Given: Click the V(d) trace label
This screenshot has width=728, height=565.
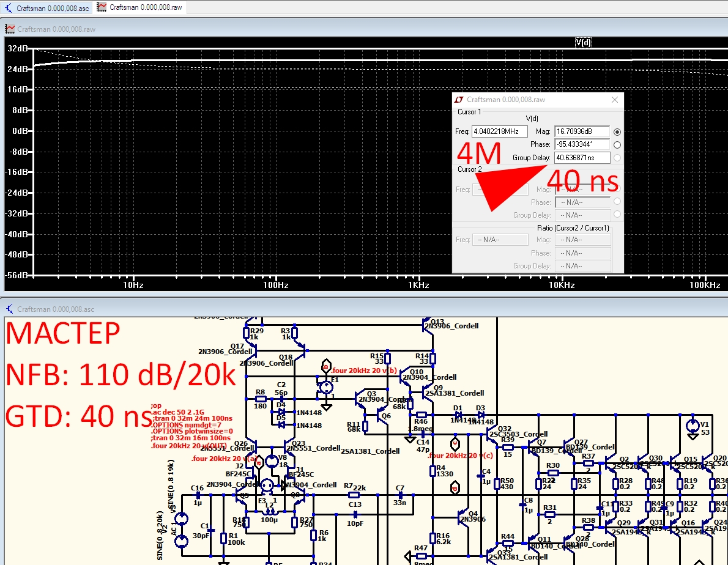Looking at the screenshot, I should 584,43.
